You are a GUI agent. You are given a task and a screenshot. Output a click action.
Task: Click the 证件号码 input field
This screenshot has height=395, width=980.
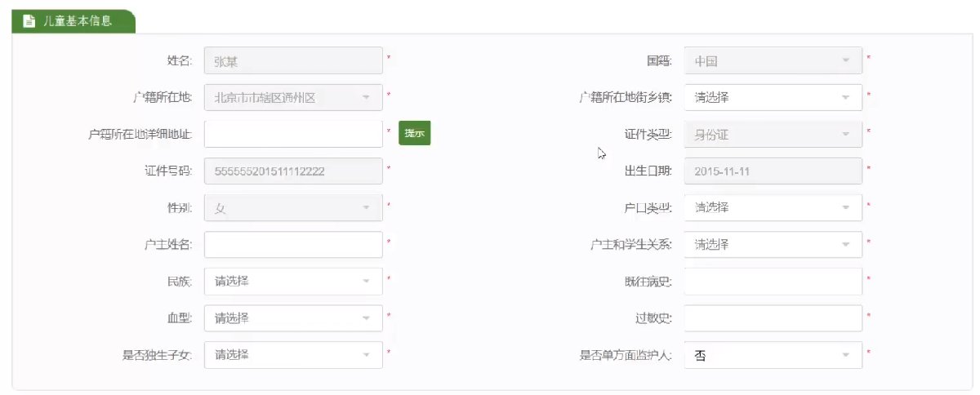pos(293,171)
